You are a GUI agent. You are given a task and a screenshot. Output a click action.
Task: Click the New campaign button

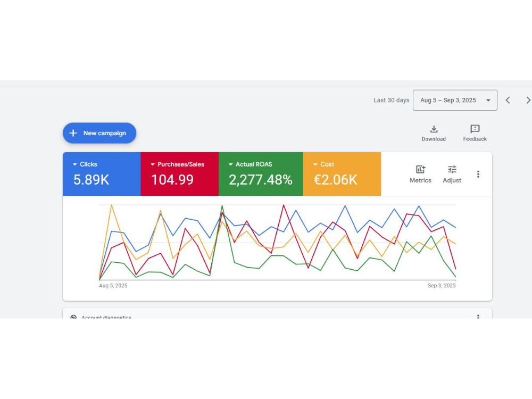pyautogui.click(x=99, y=133)
